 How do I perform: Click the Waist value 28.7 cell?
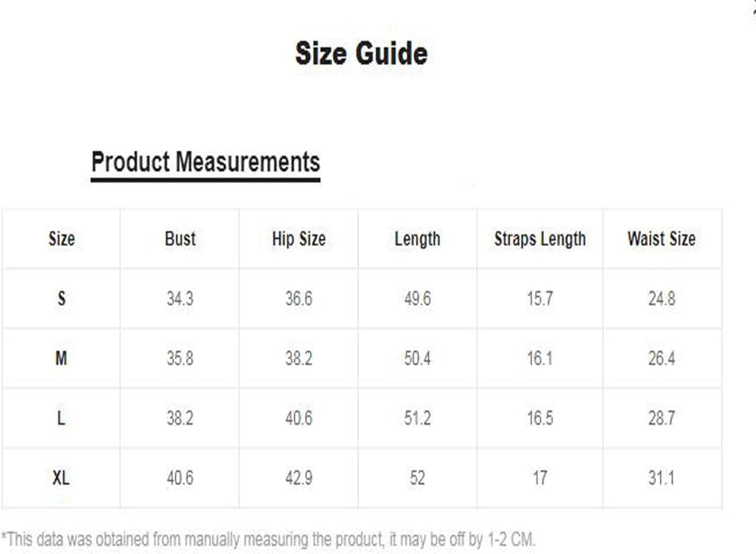pos(661,418)
